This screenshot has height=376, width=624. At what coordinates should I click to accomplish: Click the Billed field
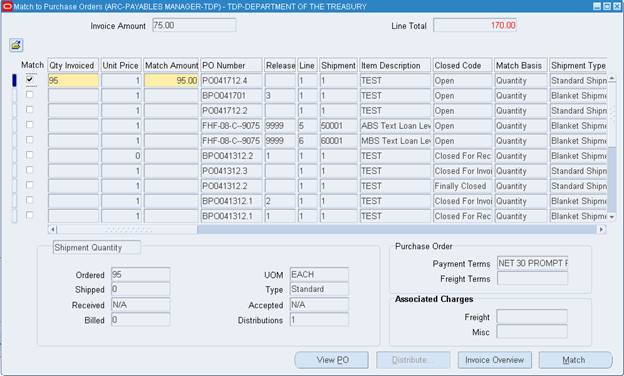pyautogui.click(x=140, y=320)
